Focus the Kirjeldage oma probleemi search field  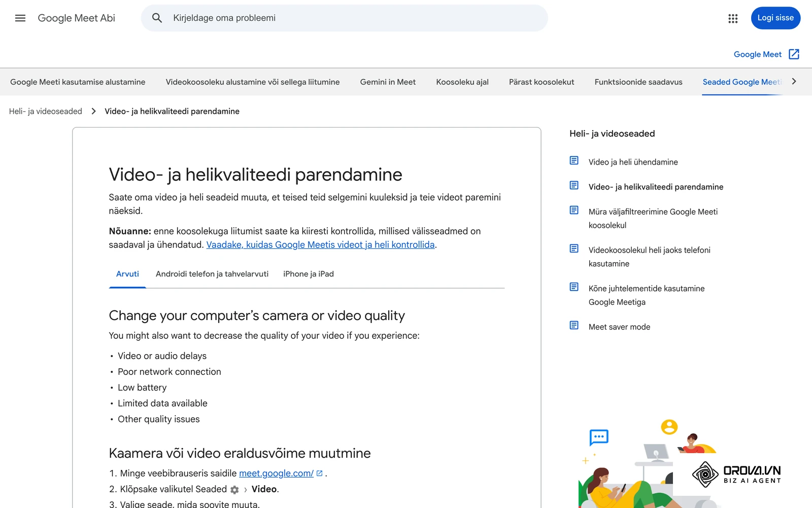coord(345,18)
